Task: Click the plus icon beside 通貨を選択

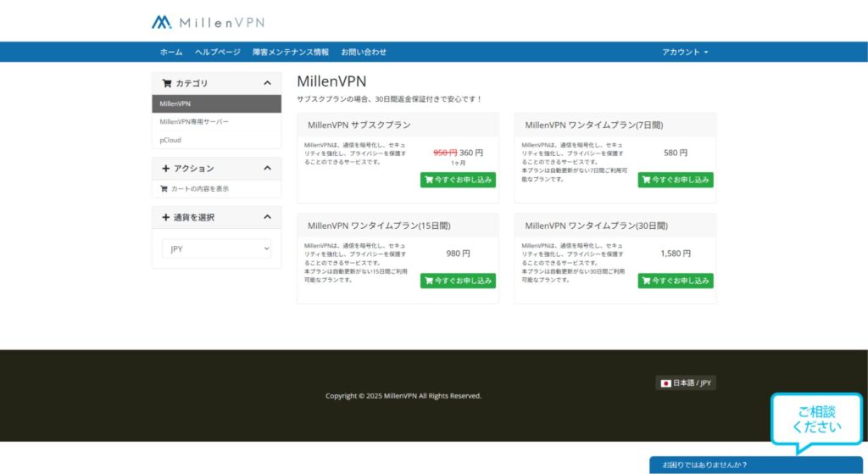Action: [165, 217]
